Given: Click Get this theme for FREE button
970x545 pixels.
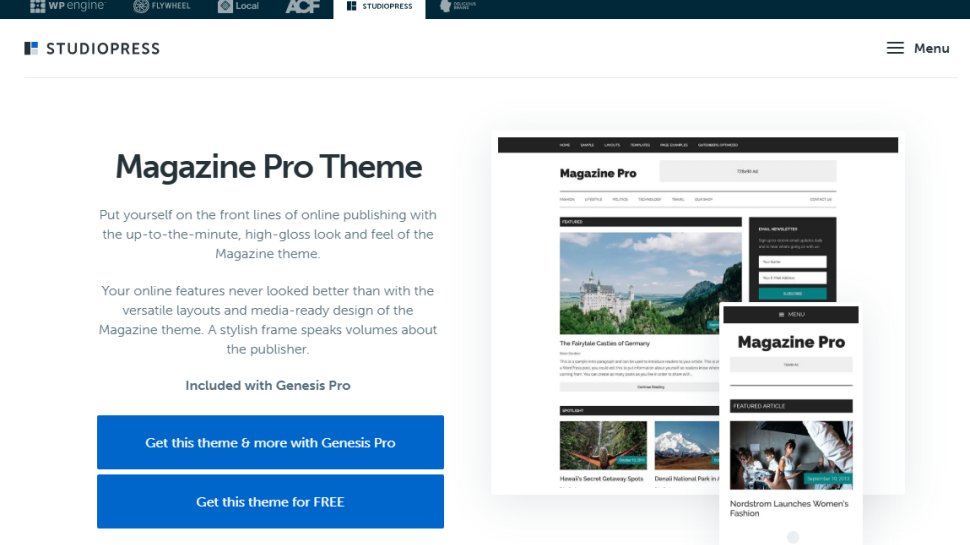Looking at the screenshot, I should tap(270, 502).
